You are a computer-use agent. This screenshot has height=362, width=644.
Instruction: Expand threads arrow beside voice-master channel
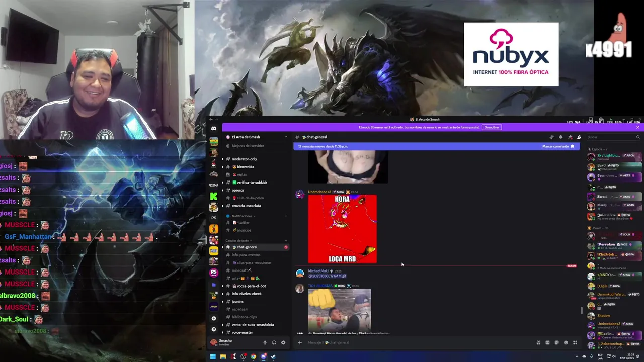(222, 332)
